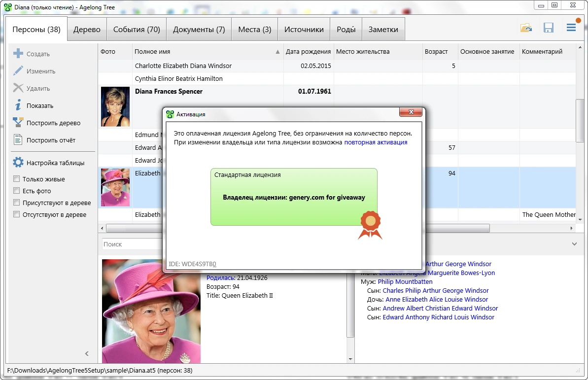Switch to Персоны (38) tab

pyautogui.click(x=36, y=29)
